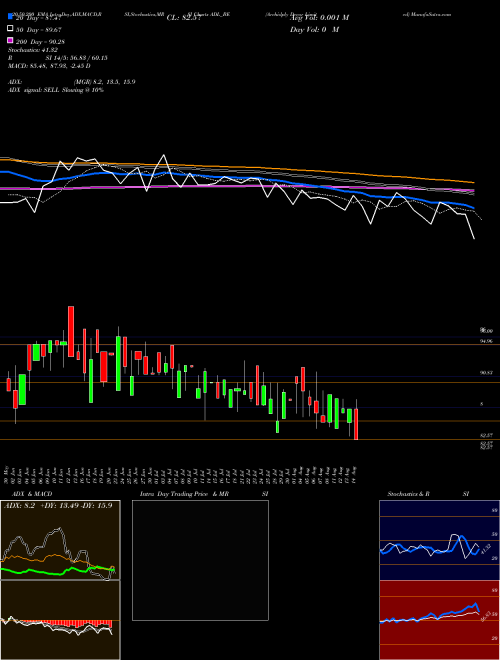Click the 94.96 price level label
This screenshot has width=500, height=660.
pyautogui.click(x=486, y=341)
